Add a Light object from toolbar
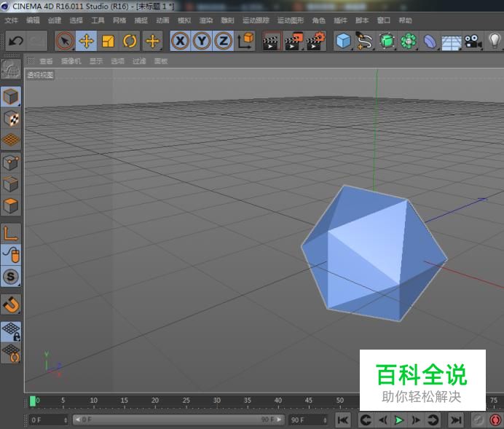Image resolution: width=504 pixels, height=429 pixels. pos(495,41)
